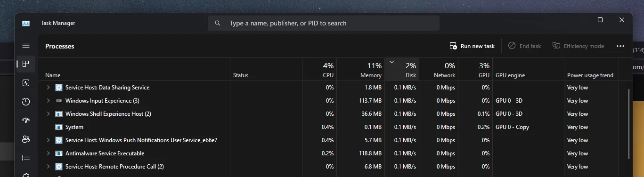Click the End task button

[524, 46]
